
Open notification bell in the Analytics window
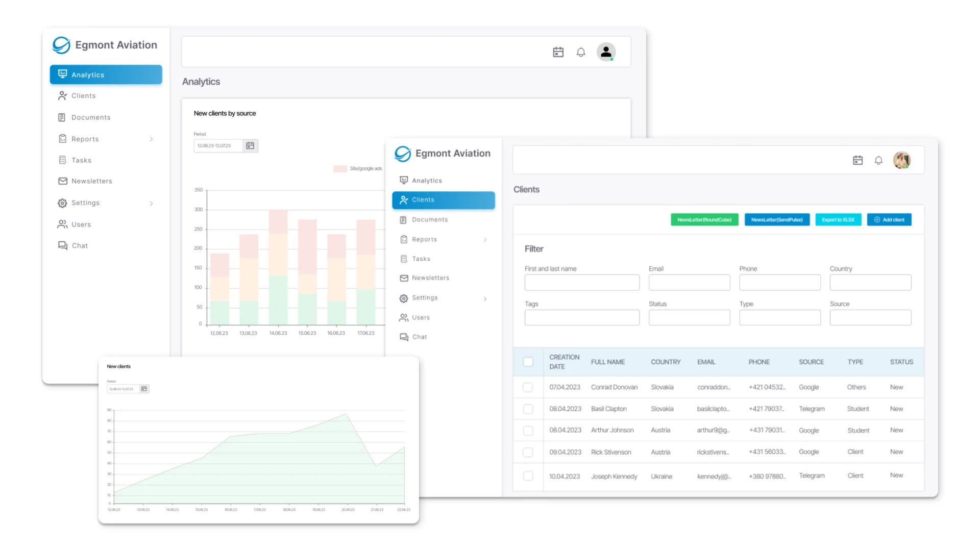point(581,52)
